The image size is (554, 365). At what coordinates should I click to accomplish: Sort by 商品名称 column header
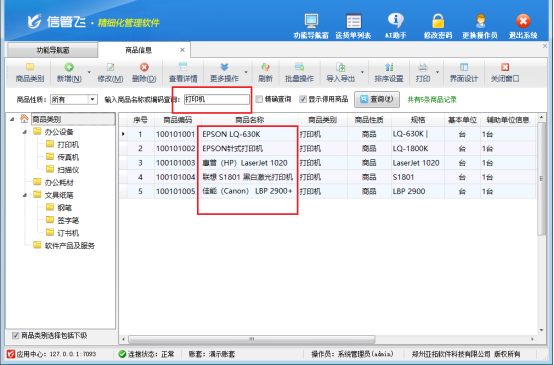tap(249, 120)
